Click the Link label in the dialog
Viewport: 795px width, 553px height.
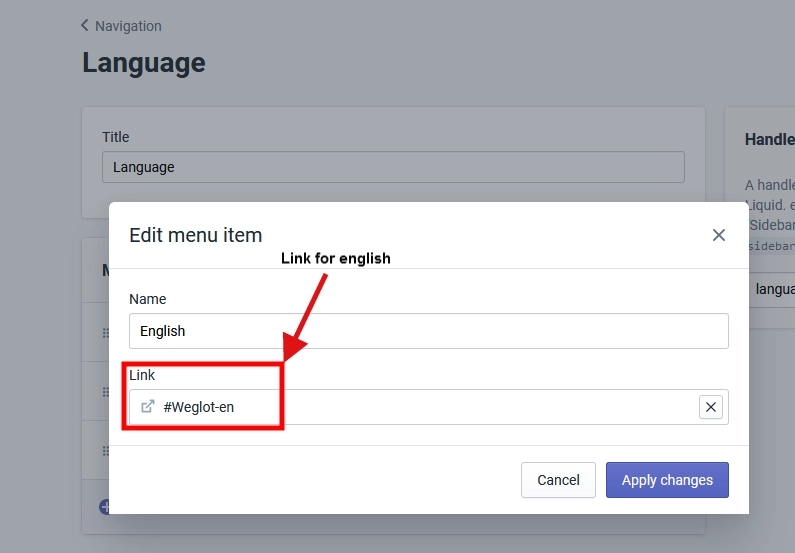(x=142, y=375)
